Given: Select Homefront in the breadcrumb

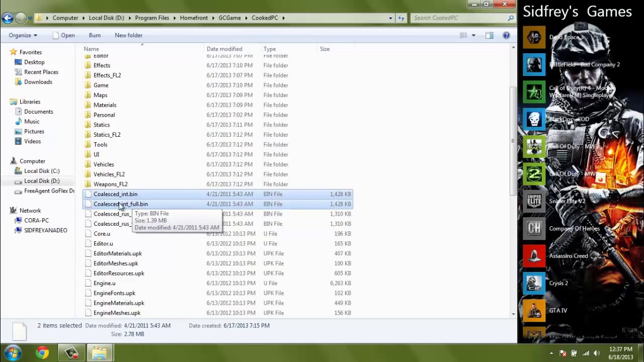Looking at the screenshot, I should 194,18.
